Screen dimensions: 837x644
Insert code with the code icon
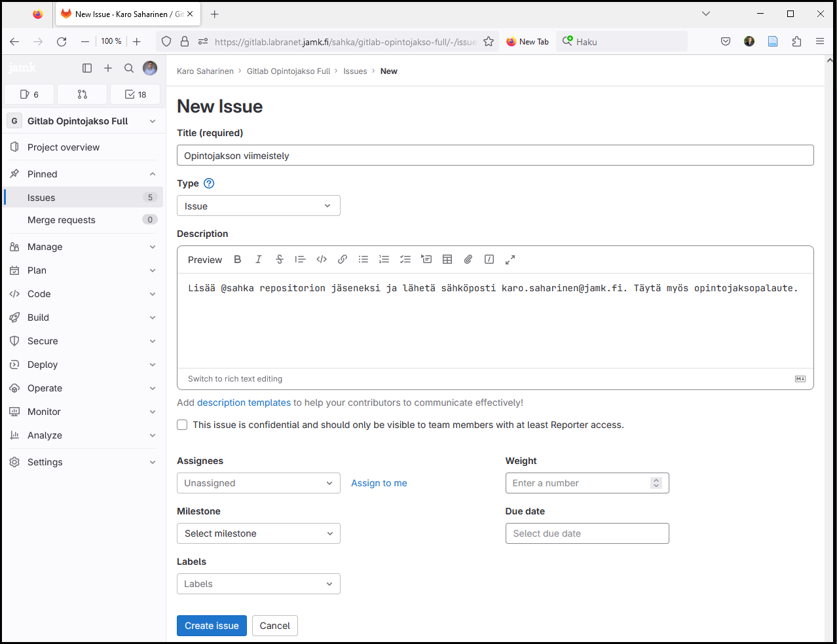322,260
